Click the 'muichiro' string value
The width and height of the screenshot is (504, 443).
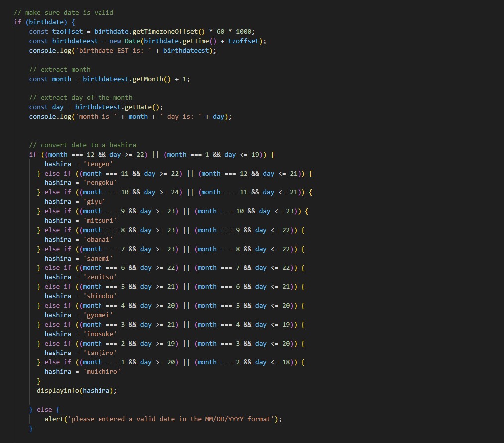pos(102,371)
